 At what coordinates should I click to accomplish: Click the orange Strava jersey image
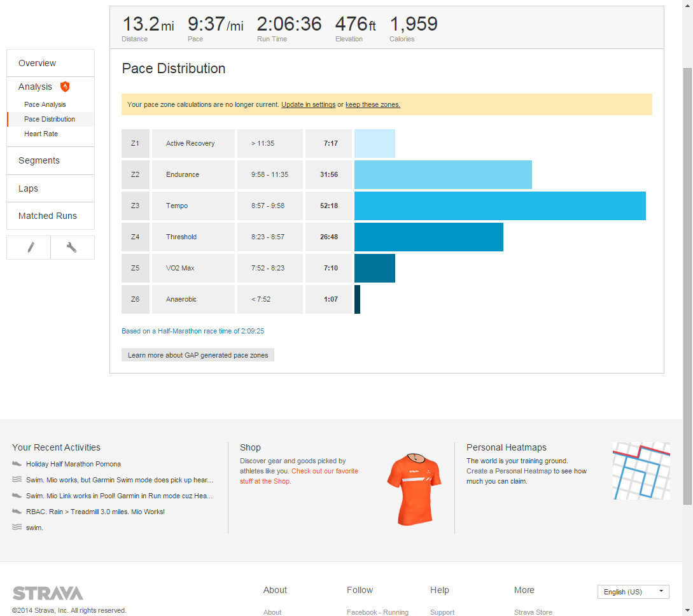tap(414, 488)
